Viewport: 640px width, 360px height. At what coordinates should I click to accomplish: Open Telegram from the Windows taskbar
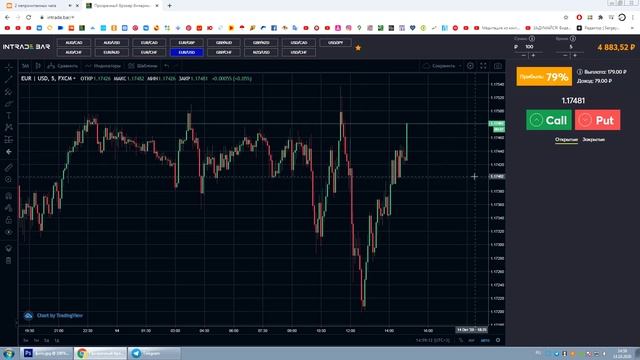click(154, 353)
